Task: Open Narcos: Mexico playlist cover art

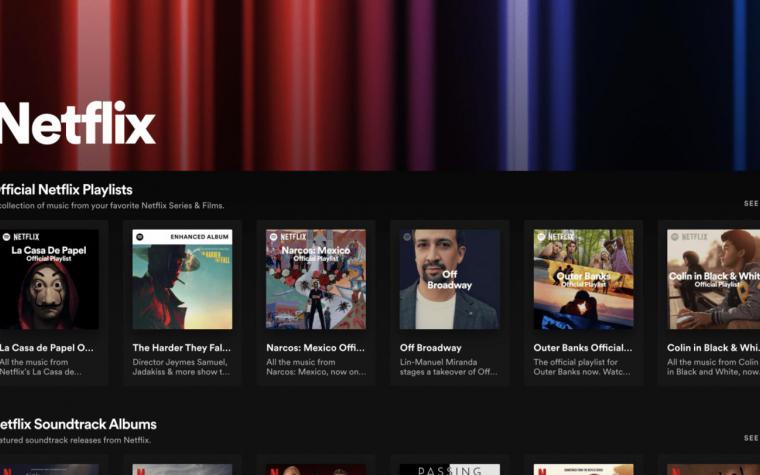Action: 316,279
